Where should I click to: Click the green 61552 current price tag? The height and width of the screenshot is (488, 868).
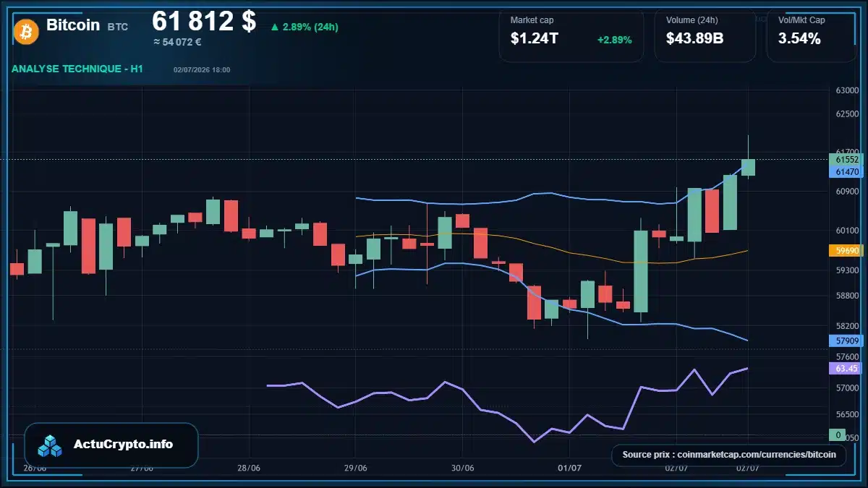tap(846, 159)
